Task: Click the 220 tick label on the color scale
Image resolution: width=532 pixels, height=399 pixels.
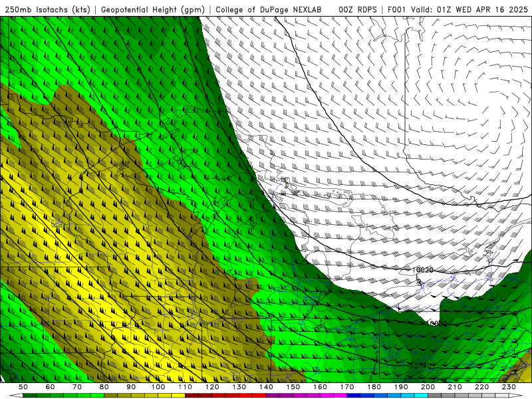Action: (481, 387)
